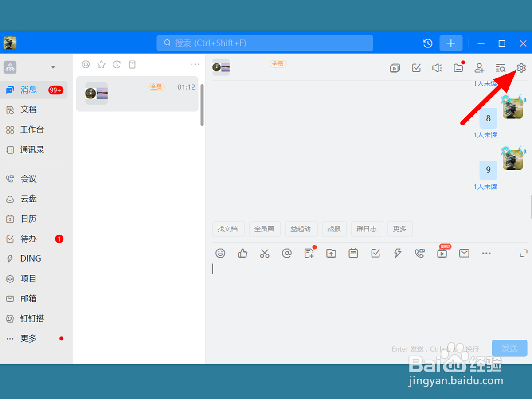Expand the organization switcher dropdown
The height and width of the screenshot is (399, 532).
coord(53,66)
